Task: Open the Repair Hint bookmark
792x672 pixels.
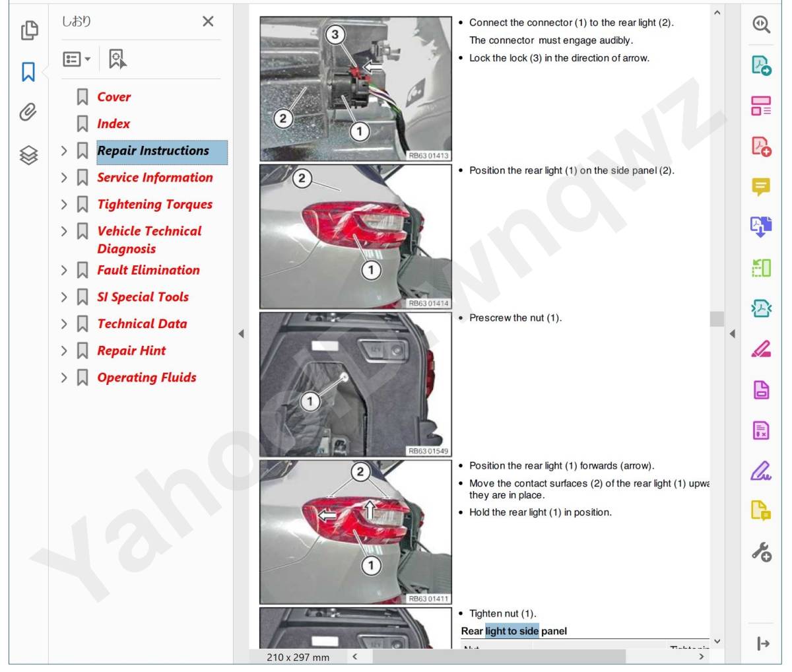Action: coord(131,351)
